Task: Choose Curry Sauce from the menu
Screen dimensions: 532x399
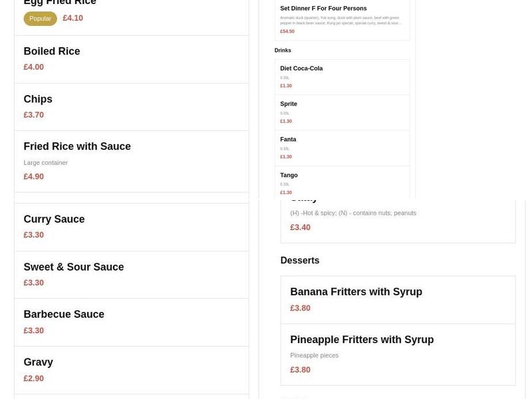Action: [54, 219]
